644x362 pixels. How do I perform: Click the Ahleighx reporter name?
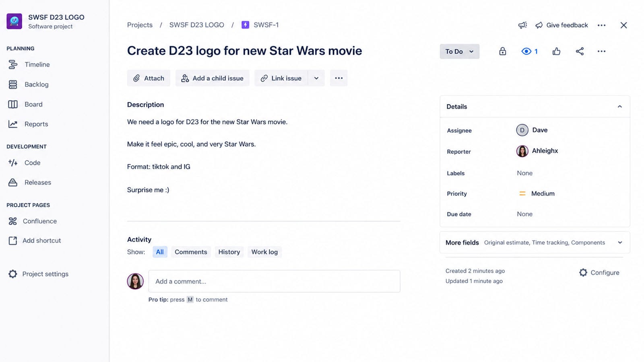[x=545, y=151]
